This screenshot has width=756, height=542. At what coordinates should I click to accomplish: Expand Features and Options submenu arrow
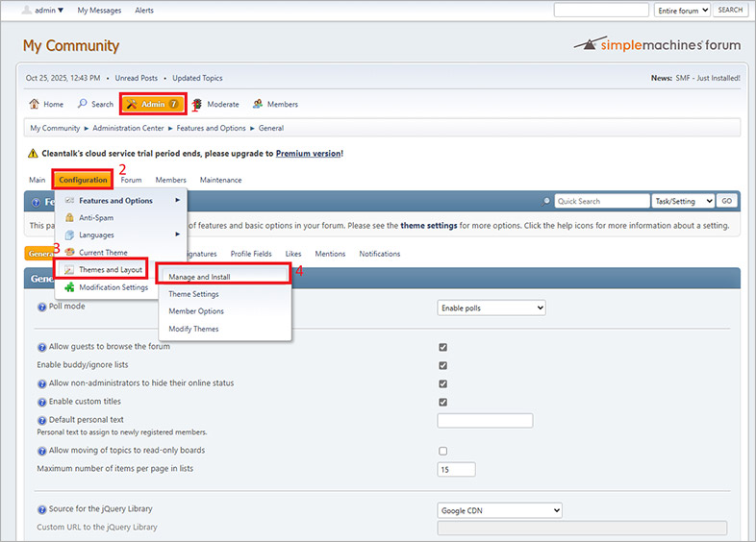click(177, 200)
